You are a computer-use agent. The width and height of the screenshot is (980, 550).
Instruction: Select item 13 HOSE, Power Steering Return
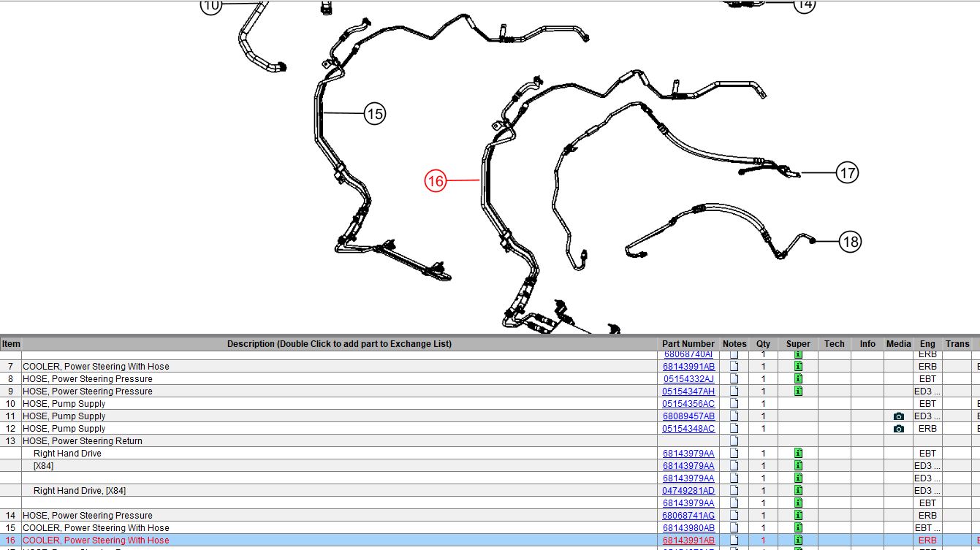[83, 441]
